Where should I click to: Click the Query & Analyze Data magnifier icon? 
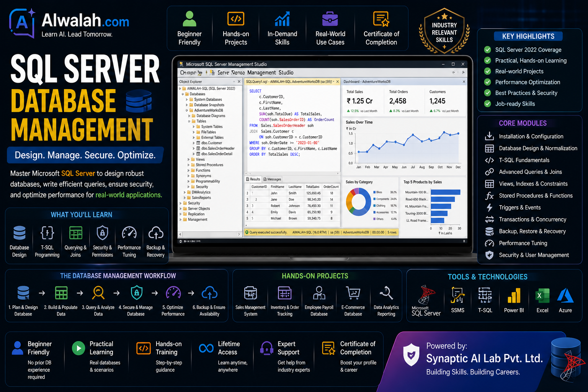click(98, 293)
